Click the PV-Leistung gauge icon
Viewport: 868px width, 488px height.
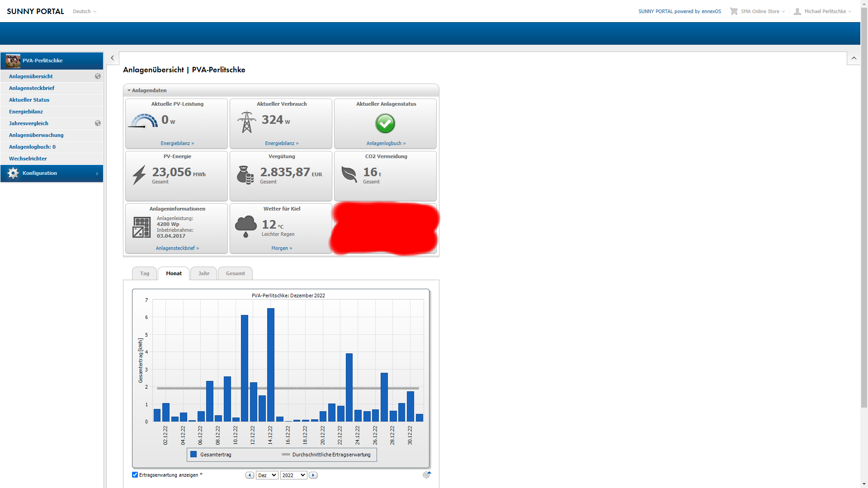pos(143,121)
